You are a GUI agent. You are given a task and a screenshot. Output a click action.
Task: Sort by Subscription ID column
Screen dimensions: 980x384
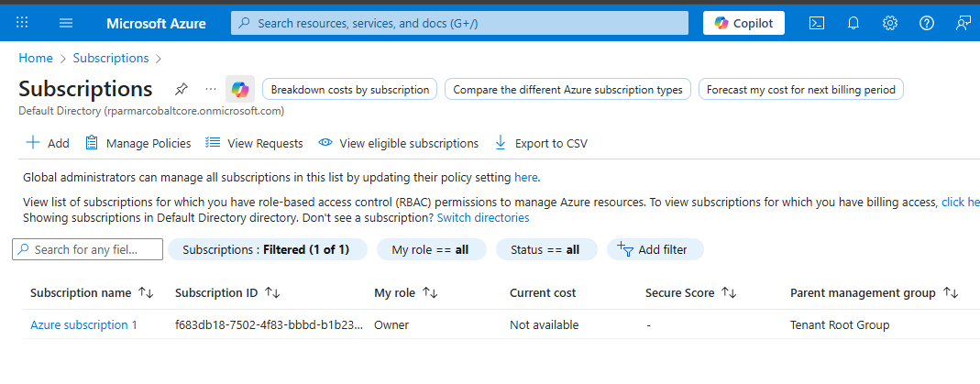[x=272, y=293]
